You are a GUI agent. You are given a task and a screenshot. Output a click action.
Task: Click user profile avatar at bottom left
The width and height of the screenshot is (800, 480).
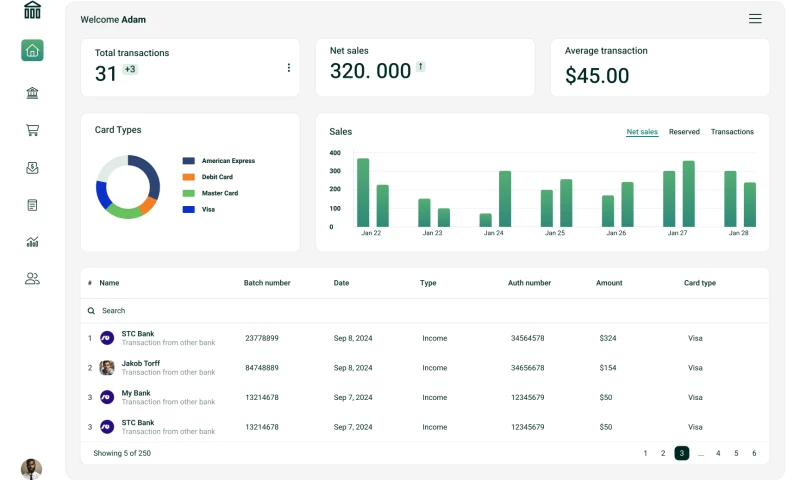[x=32, y=468]
